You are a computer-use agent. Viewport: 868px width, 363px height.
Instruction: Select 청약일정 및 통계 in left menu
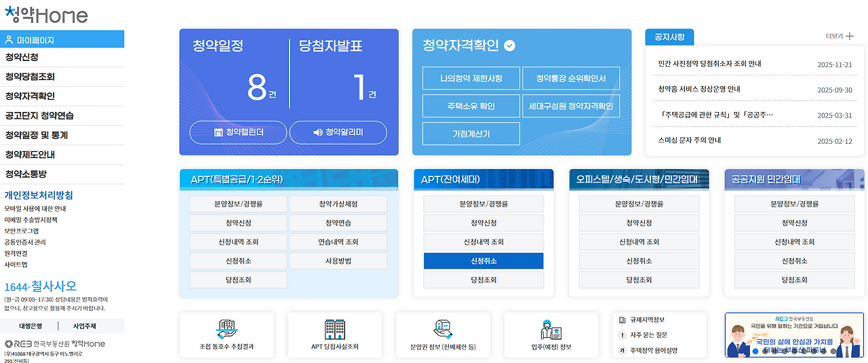click(x=62, y=136)
